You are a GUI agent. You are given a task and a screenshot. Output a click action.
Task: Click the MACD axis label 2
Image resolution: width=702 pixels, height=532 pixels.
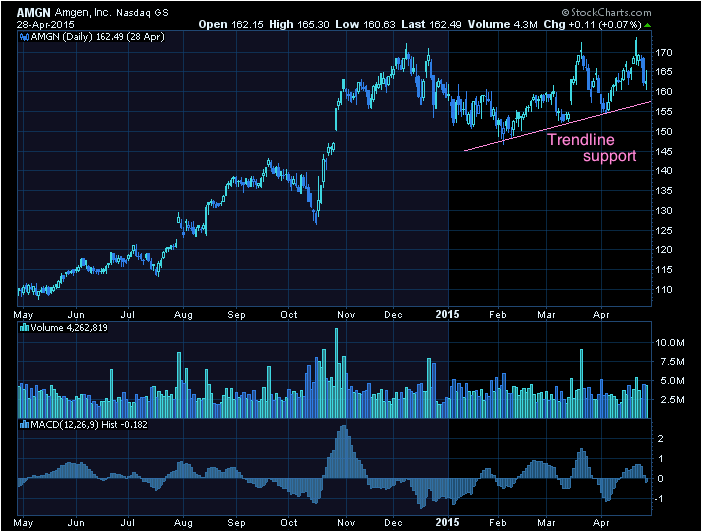pyautogui.click(x=660, y=438)
